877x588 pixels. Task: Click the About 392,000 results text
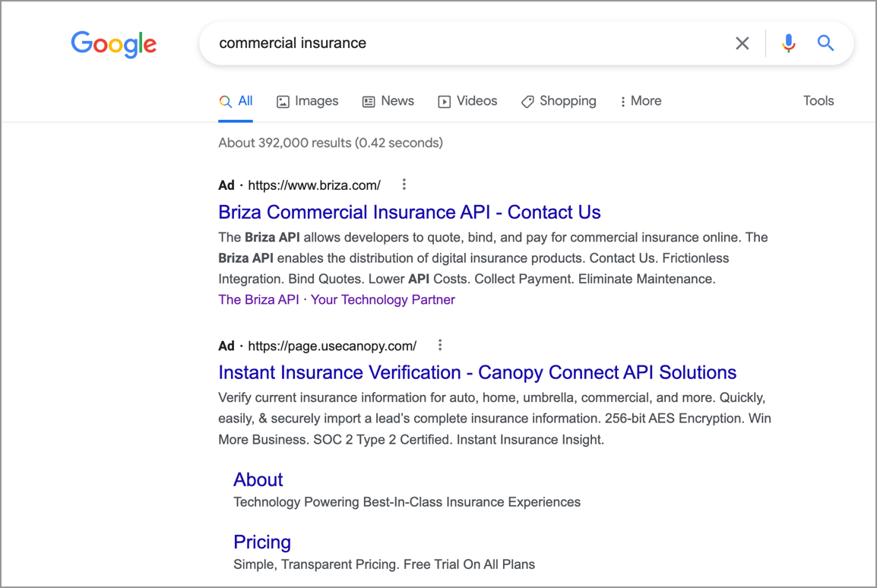click(331, 143)
